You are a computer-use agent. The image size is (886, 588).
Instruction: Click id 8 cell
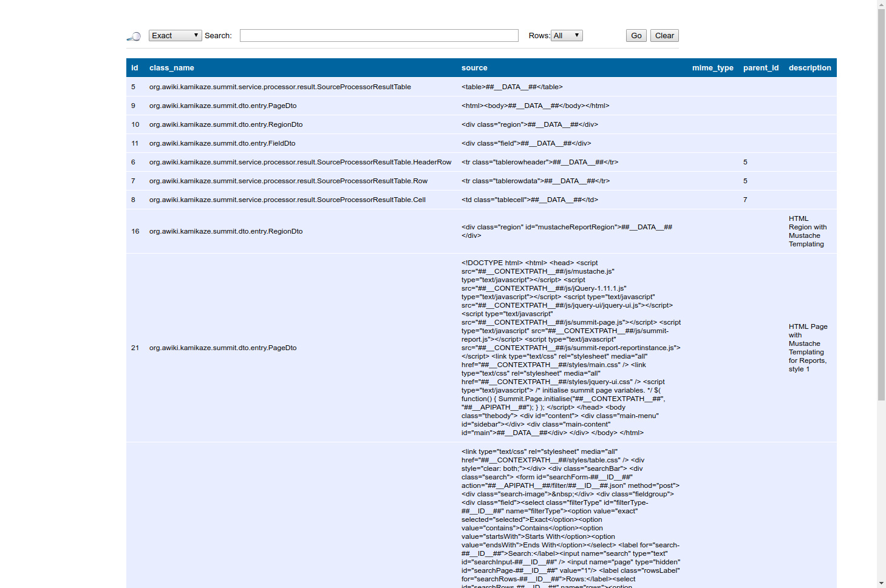pos(133,200)
